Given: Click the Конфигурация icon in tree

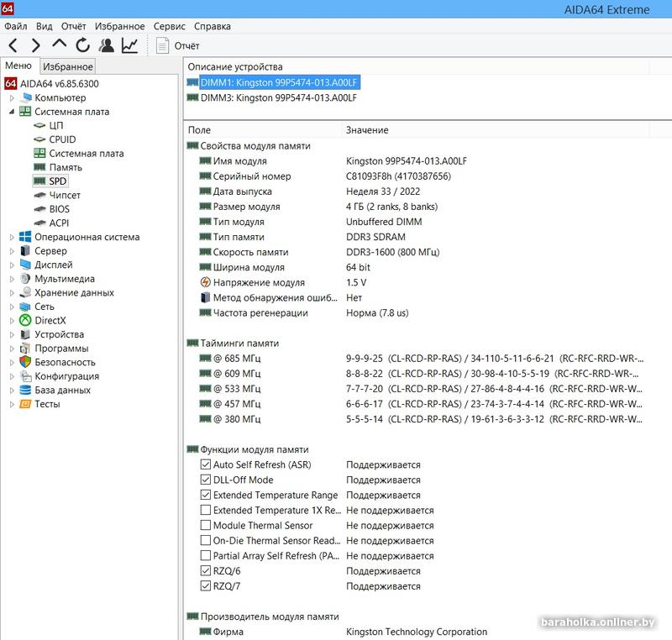Looking at the screenshot, I should [25, 375].
